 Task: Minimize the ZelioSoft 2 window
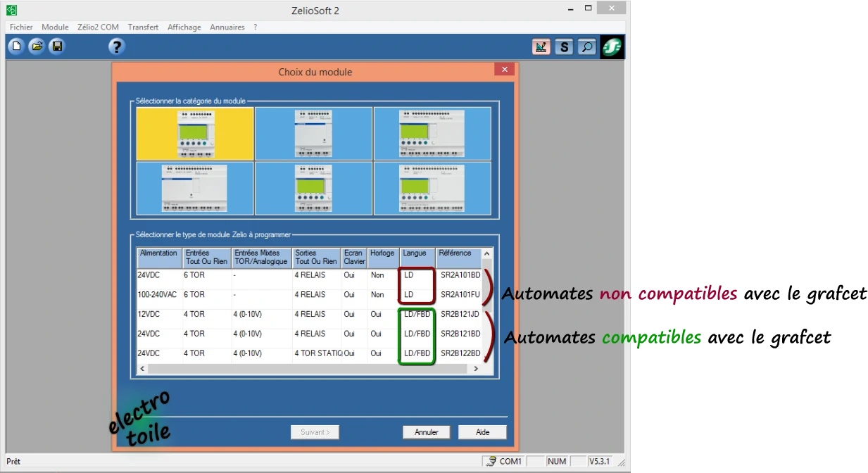(x=570, y=8)
